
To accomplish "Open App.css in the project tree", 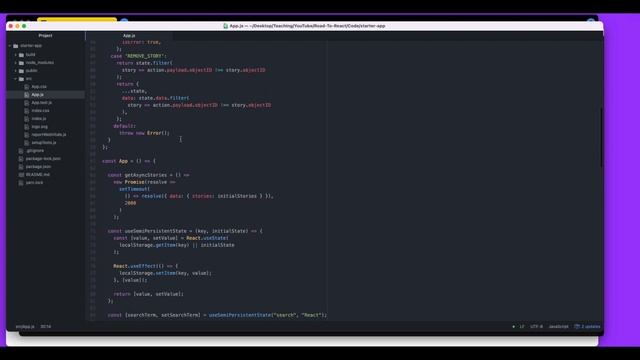I will [x=39, y=87].
